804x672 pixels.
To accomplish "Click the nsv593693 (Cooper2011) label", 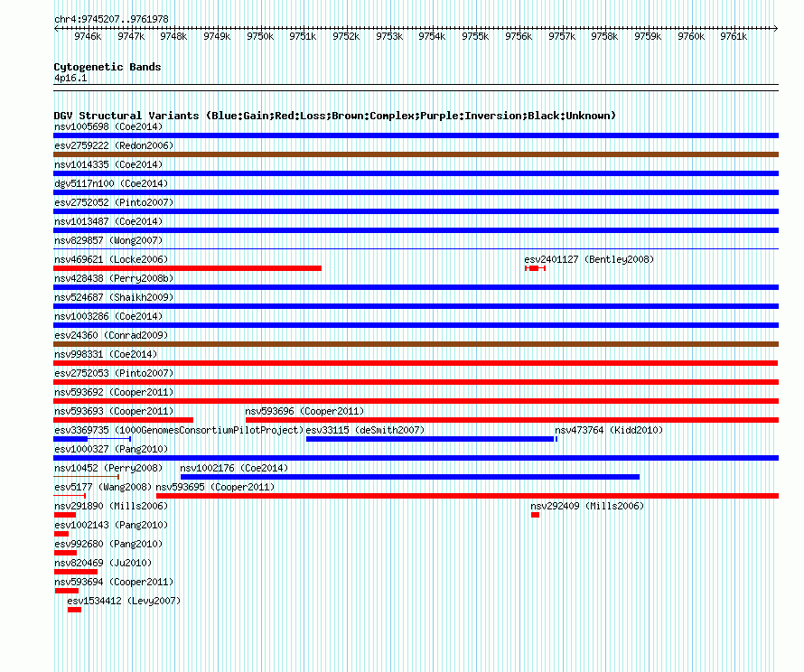I will [114, 411].
